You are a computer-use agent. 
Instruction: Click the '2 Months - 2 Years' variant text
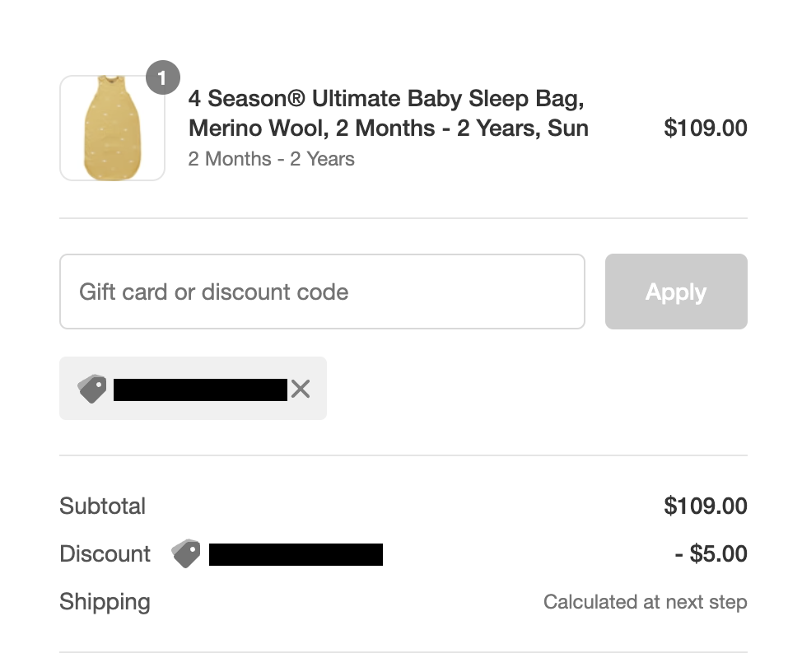271,159
